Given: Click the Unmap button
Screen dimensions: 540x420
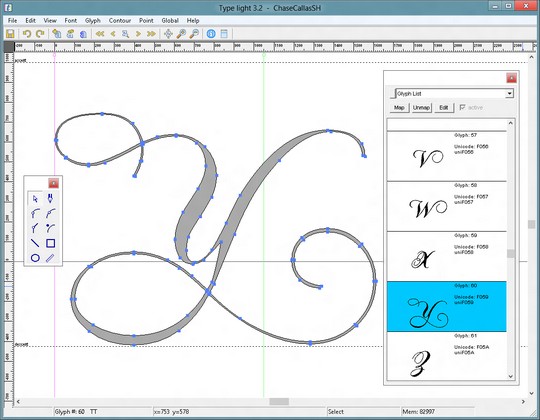Looking at the screenshot, I should [x=422, y=108].
